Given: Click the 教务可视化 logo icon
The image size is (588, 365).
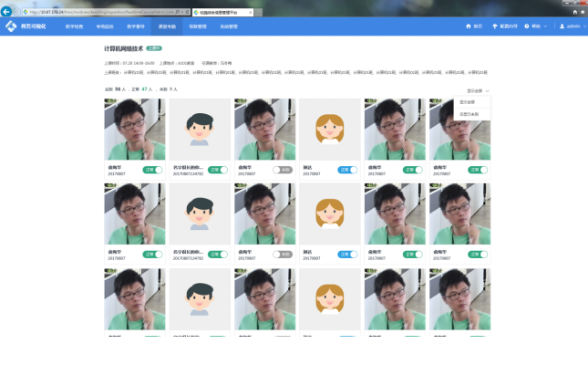Looking at the screenshot, I should tap(11, 26).
